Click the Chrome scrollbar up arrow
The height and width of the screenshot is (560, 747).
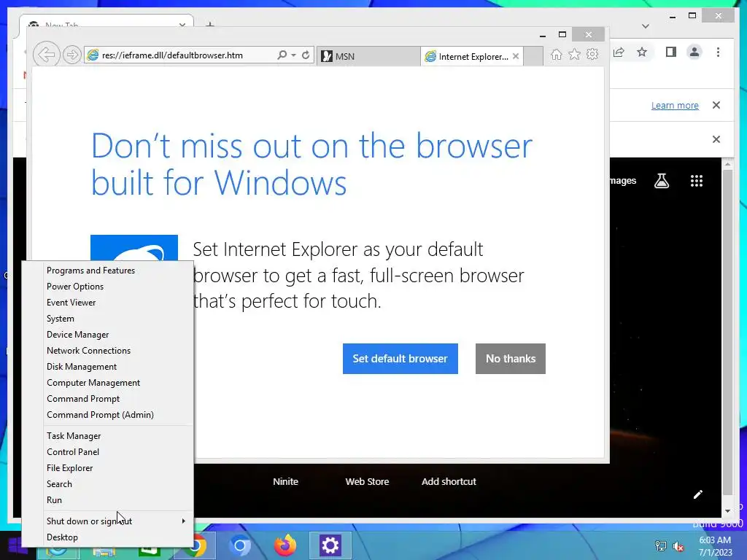[727, 164]
